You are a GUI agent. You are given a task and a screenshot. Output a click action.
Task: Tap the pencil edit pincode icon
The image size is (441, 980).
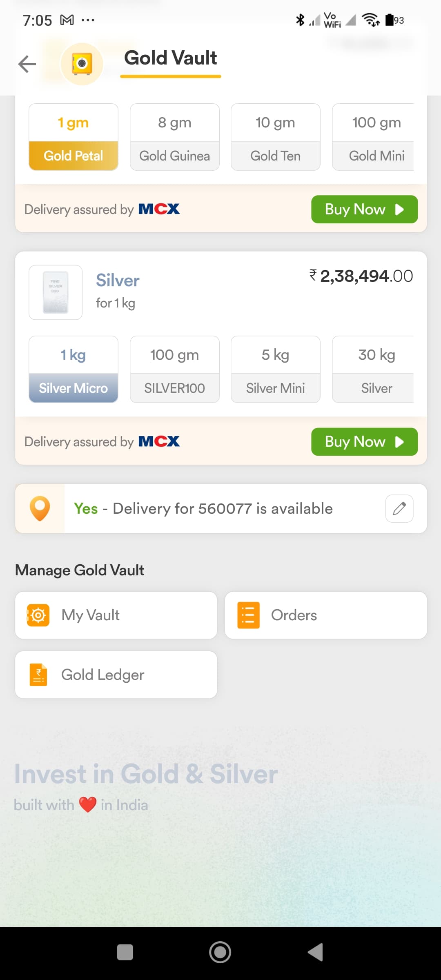[x=399, y=508]
